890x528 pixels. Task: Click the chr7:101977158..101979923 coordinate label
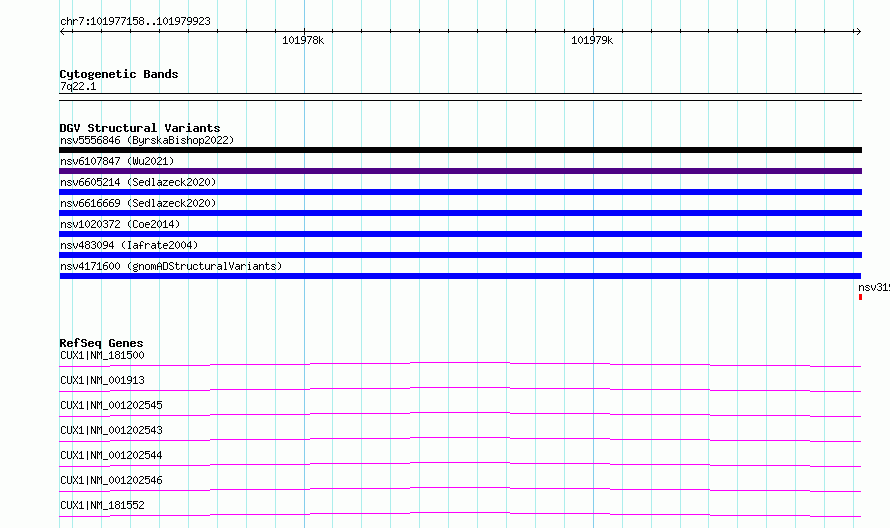[x=135, y=21]
